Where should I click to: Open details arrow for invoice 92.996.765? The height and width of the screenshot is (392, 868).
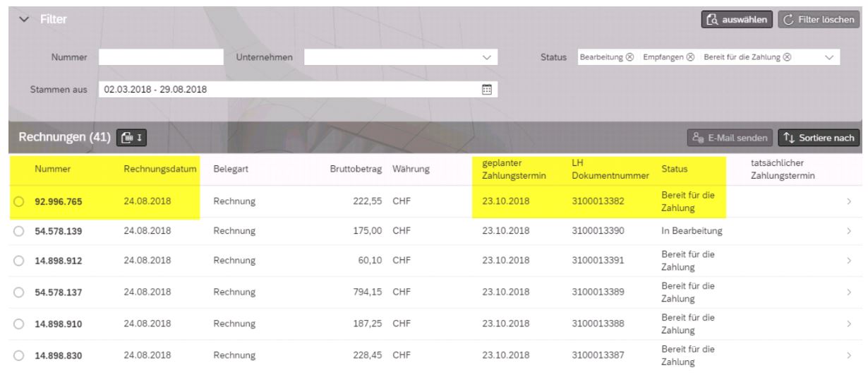pyautogui.click(x=849, y=202)
